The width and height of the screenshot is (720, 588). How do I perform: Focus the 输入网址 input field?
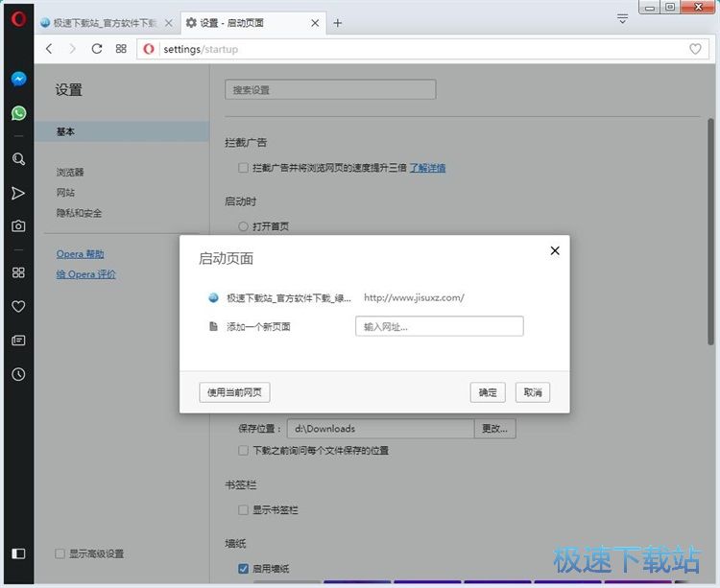click(x=440, y=326)
